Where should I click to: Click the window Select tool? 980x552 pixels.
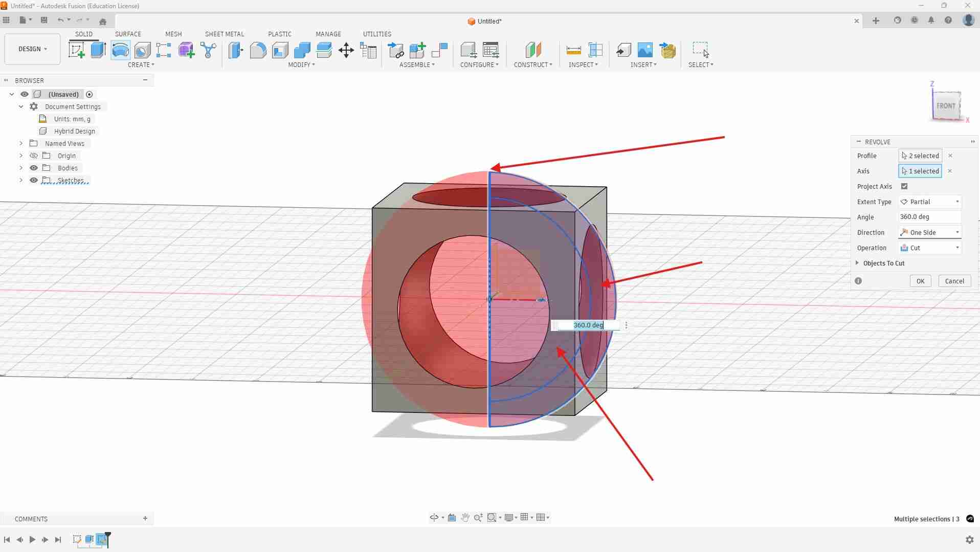click(701, 50)
